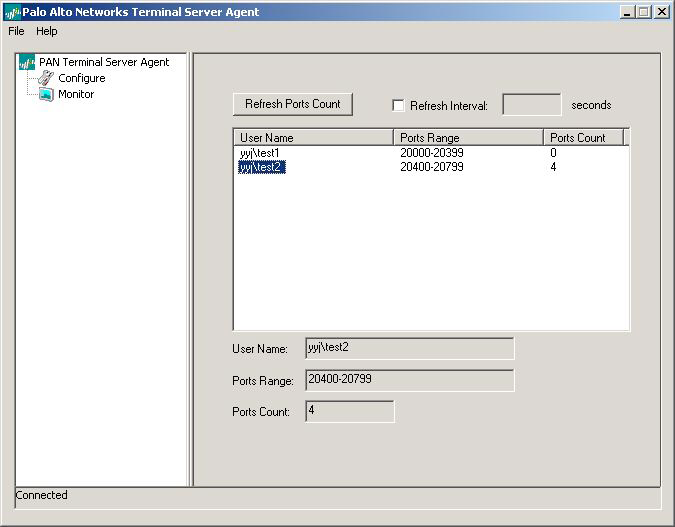Open the File menu

[x=16, y=31]
